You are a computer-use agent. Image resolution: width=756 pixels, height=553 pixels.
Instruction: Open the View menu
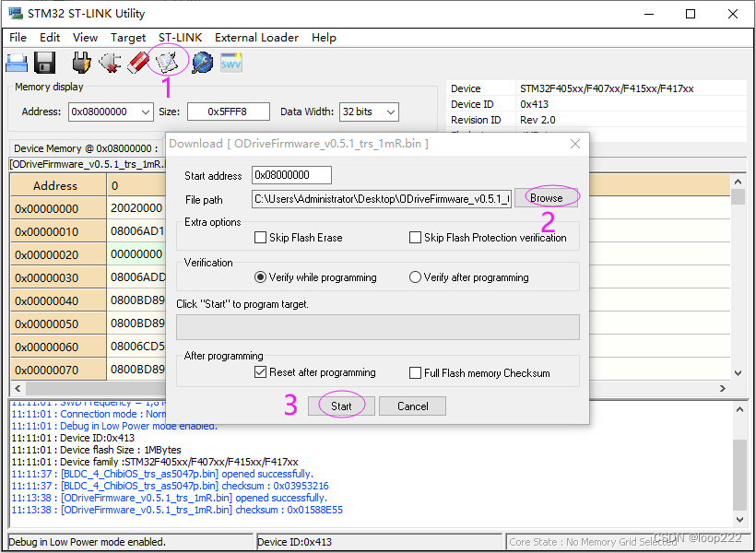coord(86,38)
